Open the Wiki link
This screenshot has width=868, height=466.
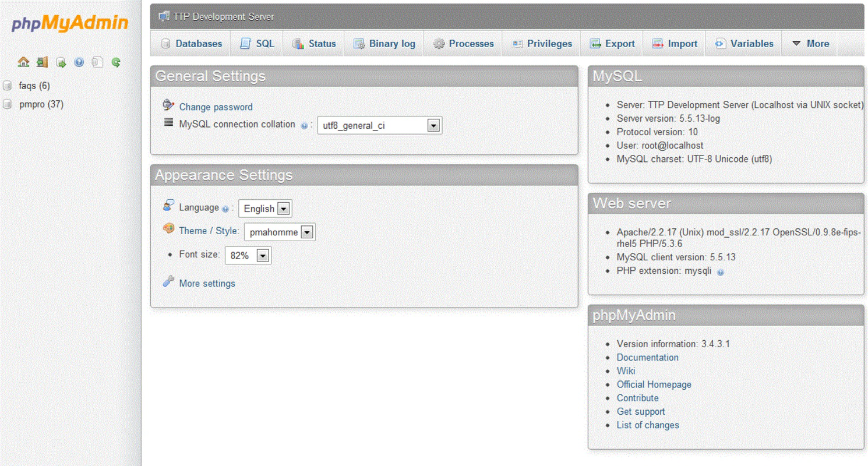pos(626,371)
